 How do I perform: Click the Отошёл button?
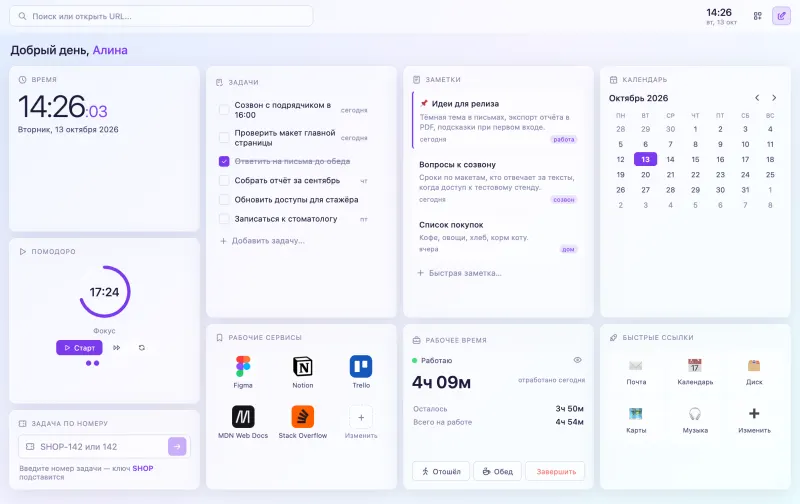point(441,471)
